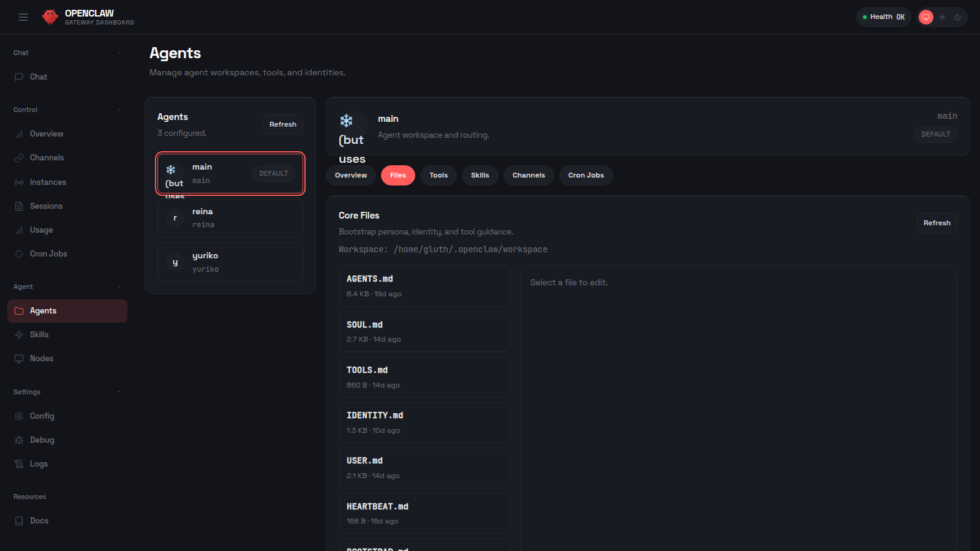
Task: Collapse the Control section in sidebar
Action: [119, 110]
